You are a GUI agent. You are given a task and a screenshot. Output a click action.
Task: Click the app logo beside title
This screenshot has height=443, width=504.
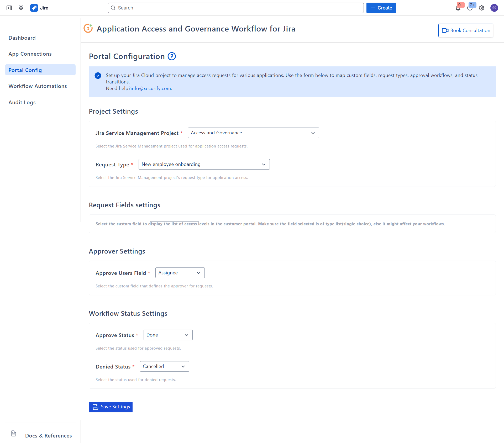point(88,28)
